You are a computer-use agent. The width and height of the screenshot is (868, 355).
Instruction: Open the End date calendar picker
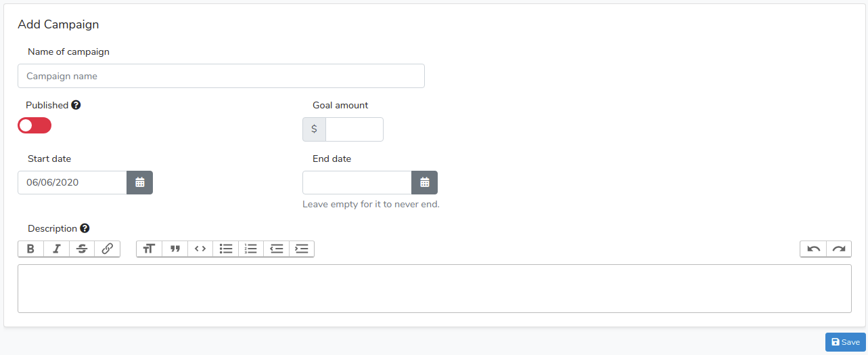(425, 182)
